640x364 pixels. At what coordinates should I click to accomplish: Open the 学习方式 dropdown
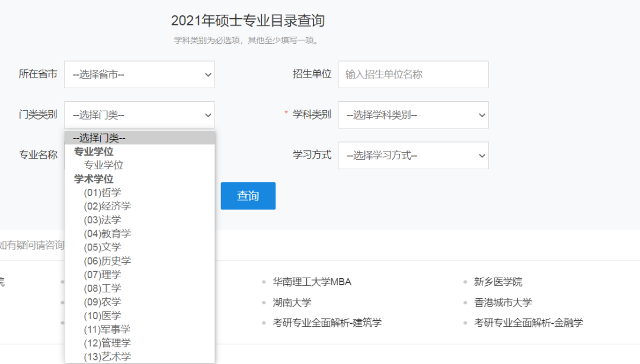pyautogui.click(x=413, y=155)
